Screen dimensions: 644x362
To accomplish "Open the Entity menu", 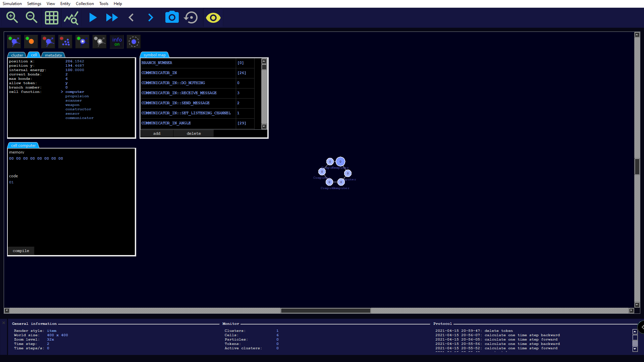I will pos(65,4).
